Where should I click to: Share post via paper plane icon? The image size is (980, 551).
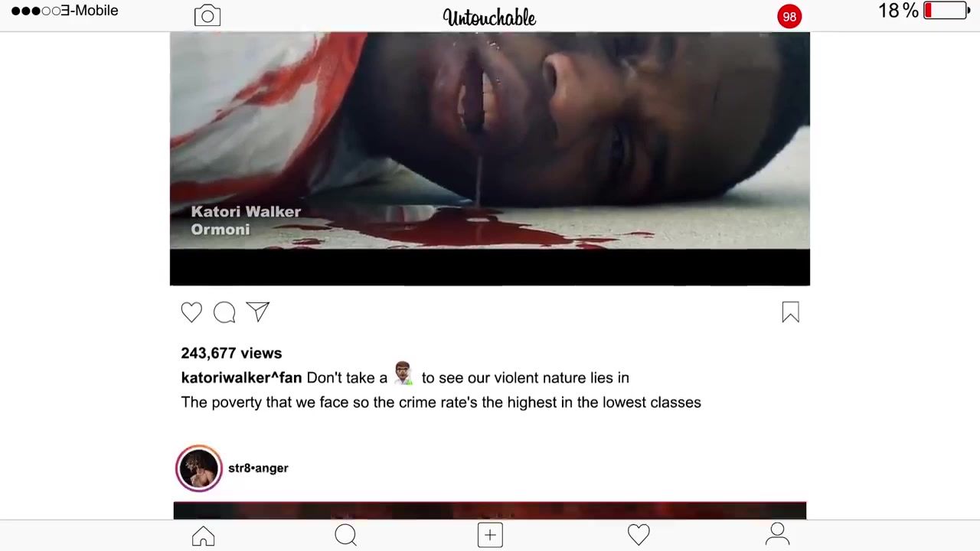[258, 311]
